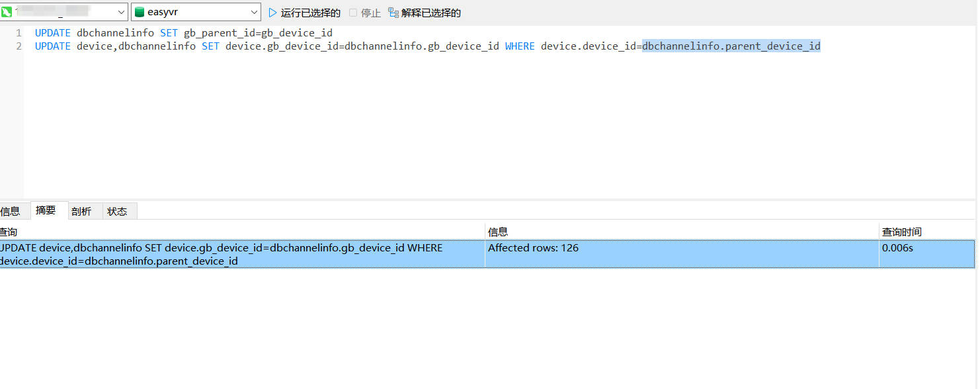
Task: Click line number 1 in the gutter
Action: [19, 32]
